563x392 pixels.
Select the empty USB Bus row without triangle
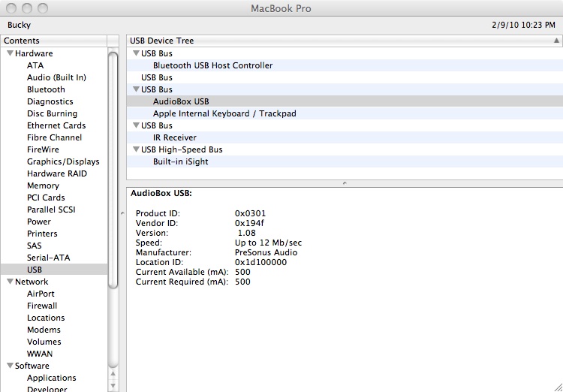345,77
